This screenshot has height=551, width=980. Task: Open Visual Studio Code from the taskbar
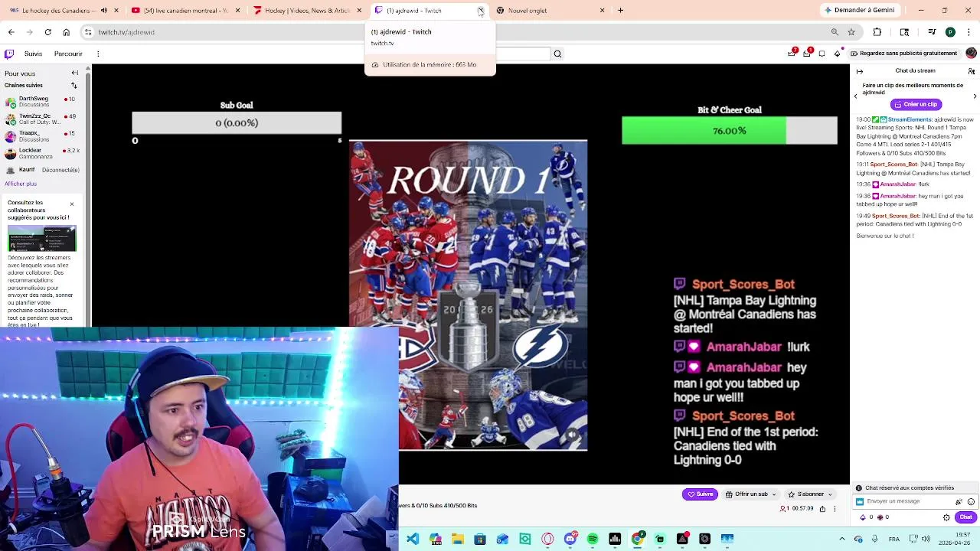point(413,539)
